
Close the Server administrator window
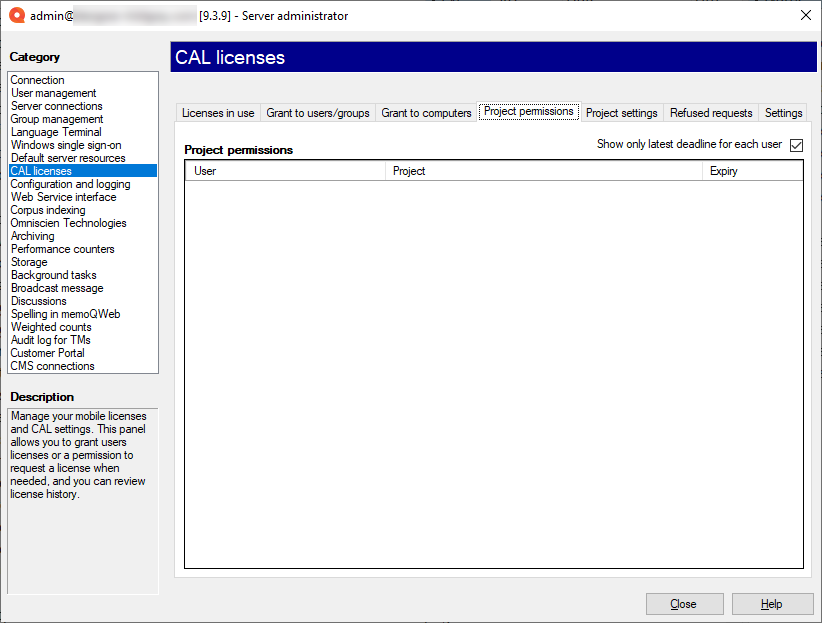805,15
